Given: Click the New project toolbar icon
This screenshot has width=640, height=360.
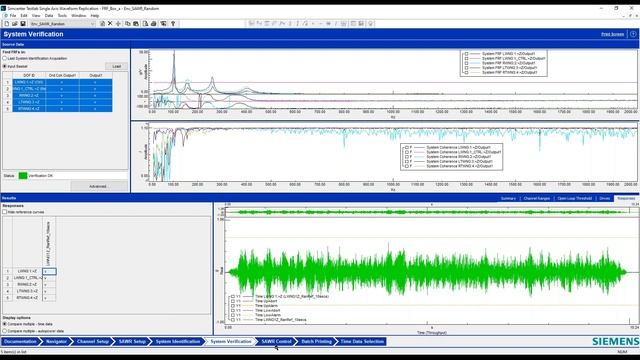Looking at the screenshot, I should (7, 24).
